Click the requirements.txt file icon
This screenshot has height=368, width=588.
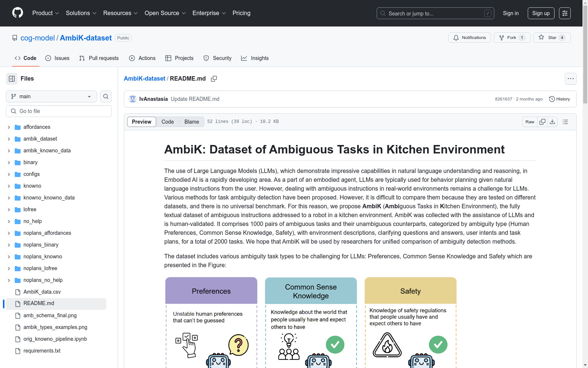(18, 351)
